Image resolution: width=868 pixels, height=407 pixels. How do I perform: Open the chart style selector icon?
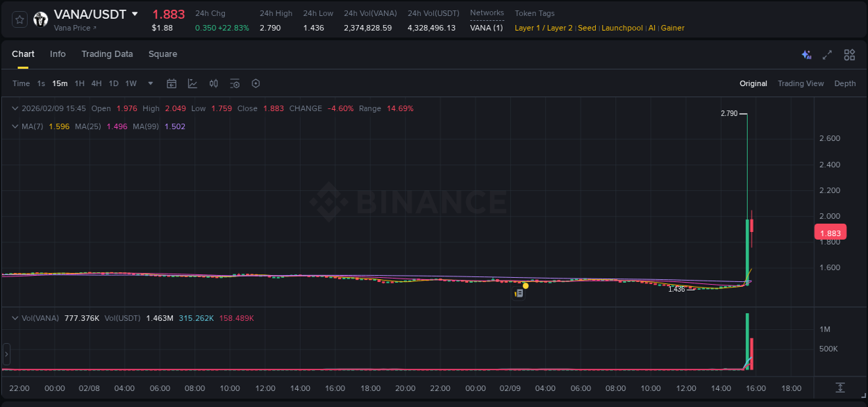pos(192,83)
